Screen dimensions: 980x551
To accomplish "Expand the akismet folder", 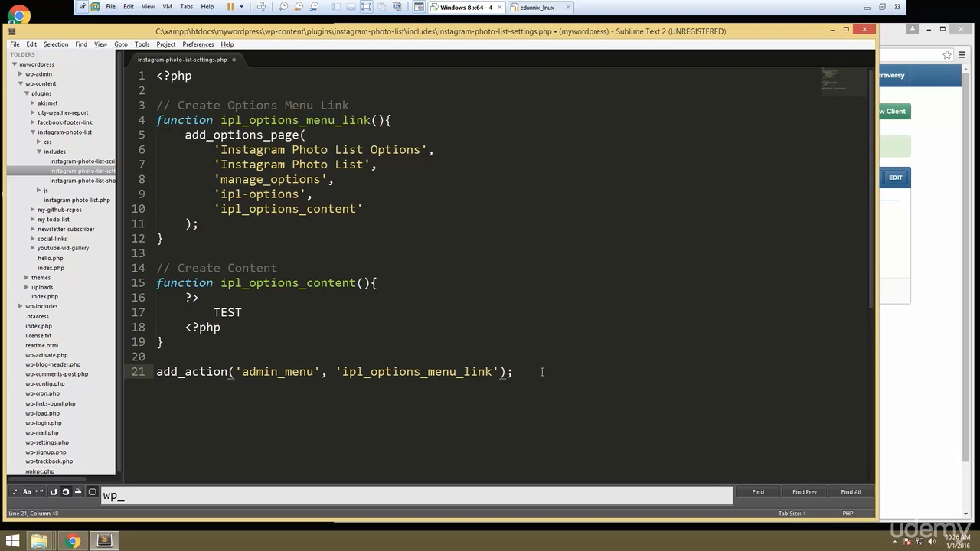I will pyautogui.click(x=33, y=103).
